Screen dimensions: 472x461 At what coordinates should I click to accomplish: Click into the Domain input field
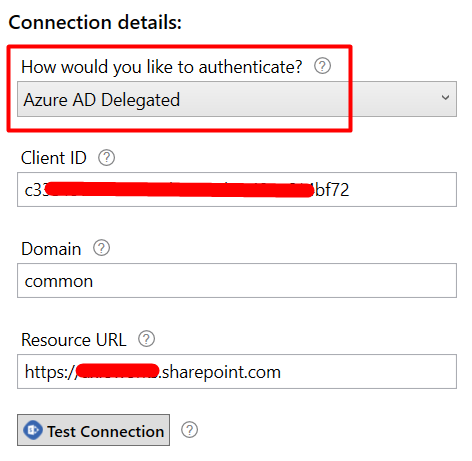click(x=237, y=280)
